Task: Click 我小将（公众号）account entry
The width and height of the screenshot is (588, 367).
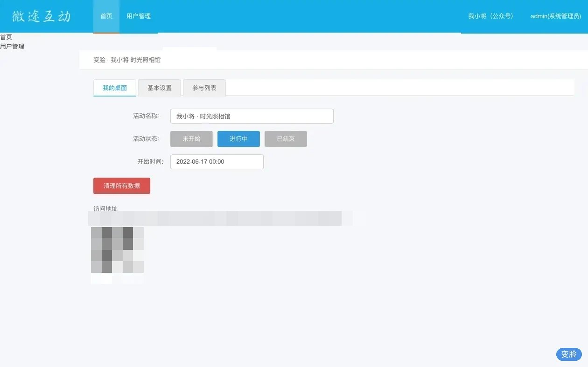Action: 492,16
